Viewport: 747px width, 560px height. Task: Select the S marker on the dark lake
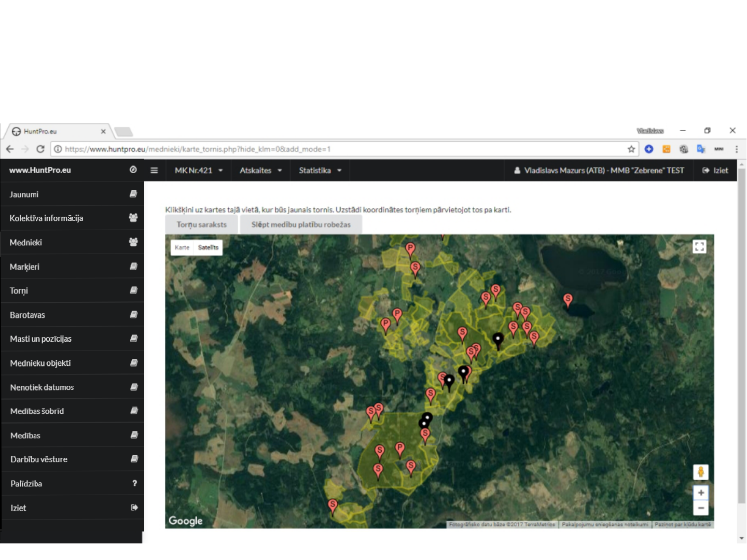point(568,300)
